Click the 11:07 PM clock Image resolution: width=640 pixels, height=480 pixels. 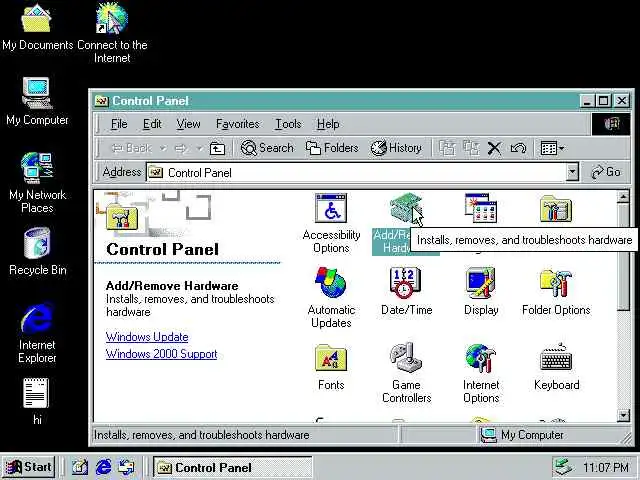coord(606,467)
